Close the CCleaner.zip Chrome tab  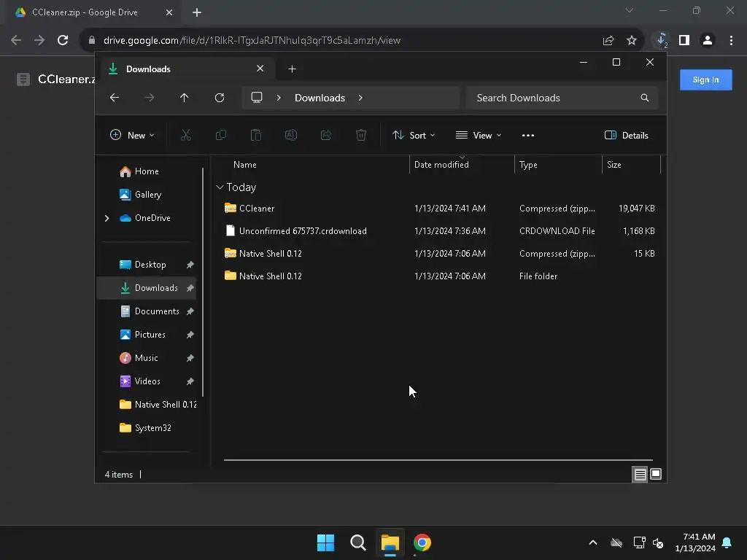(169, 12)
